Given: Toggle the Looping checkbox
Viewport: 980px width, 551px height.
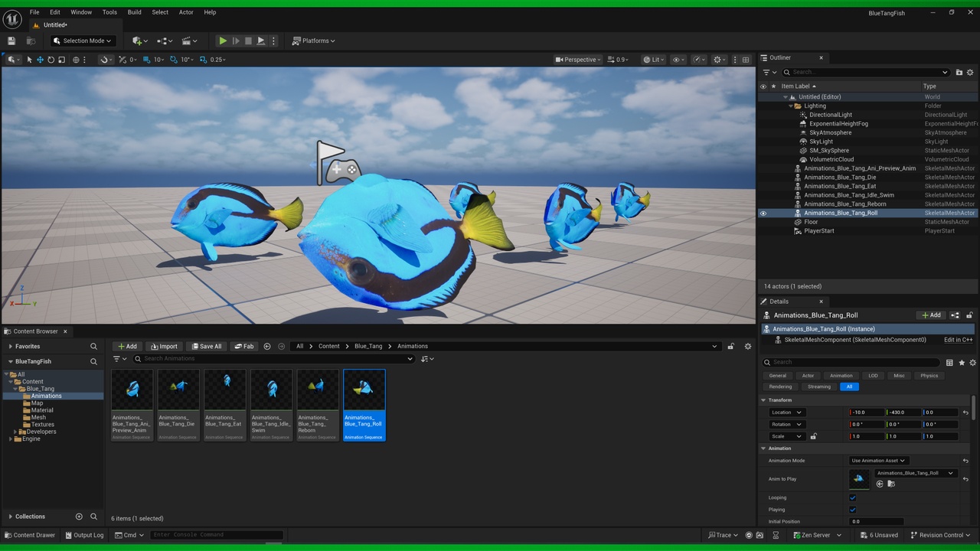Looking at the screenshot, I should pos(853,497).
